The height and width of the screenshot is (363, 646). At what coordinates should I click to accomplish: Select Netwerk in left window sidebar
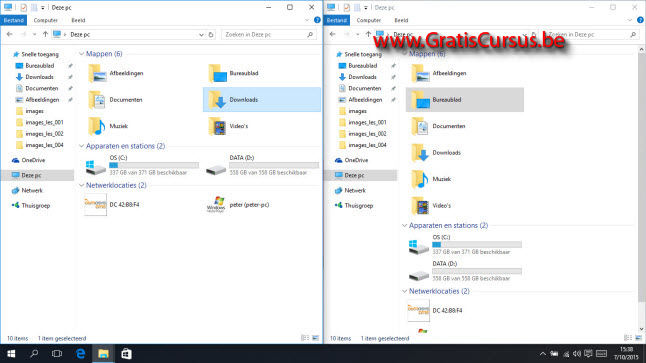(28, 190)
